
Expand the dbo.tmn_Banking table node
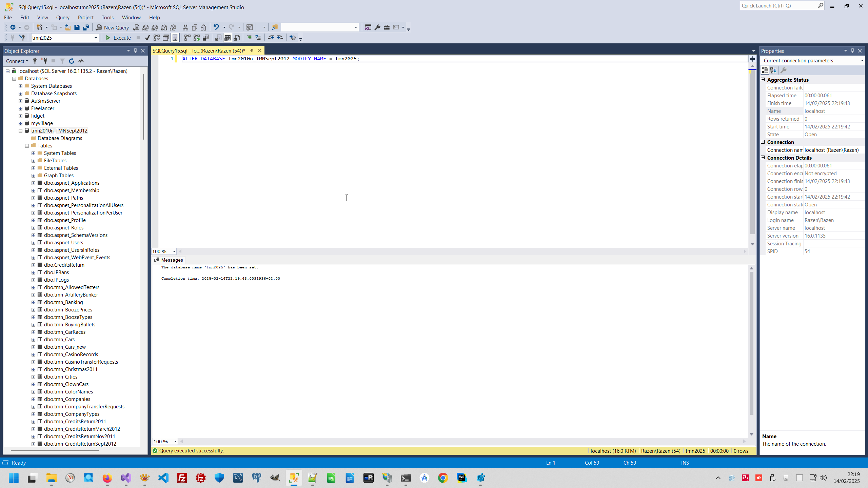click(x=33, y=302)
